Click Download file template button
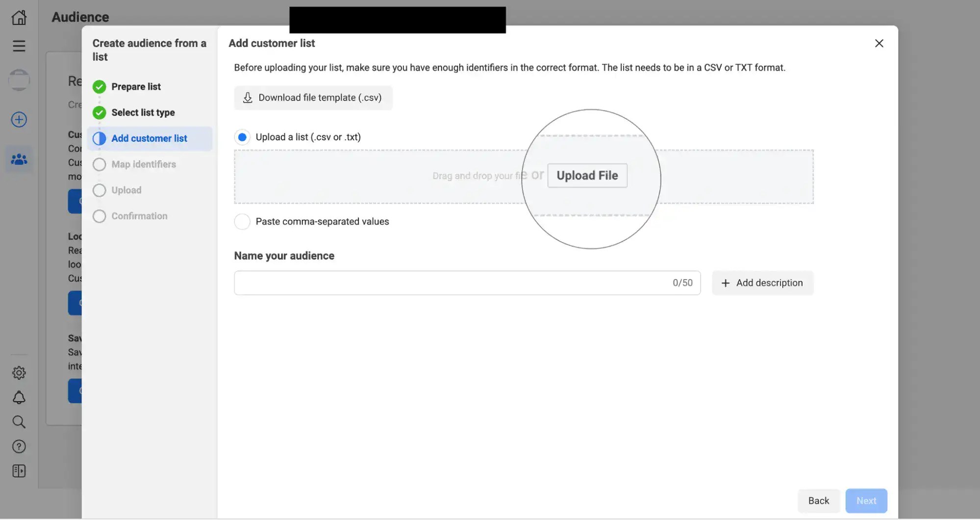The width and height of the screenshot is (980, 521). pyautogui.click(x=313, y=98)
